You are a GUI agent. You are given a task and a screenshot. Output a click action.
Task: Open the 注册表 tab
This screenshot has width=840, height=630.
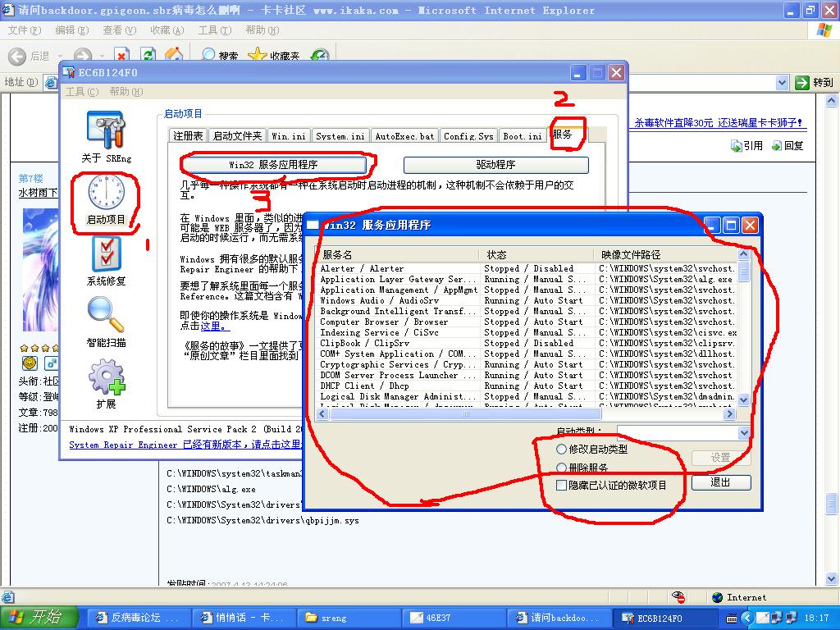pyautogui.click(x=188, y=136)
